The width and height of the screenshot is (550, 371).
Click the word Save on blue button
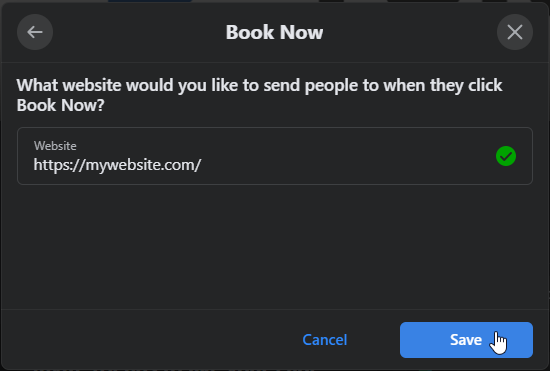point(466,340)
